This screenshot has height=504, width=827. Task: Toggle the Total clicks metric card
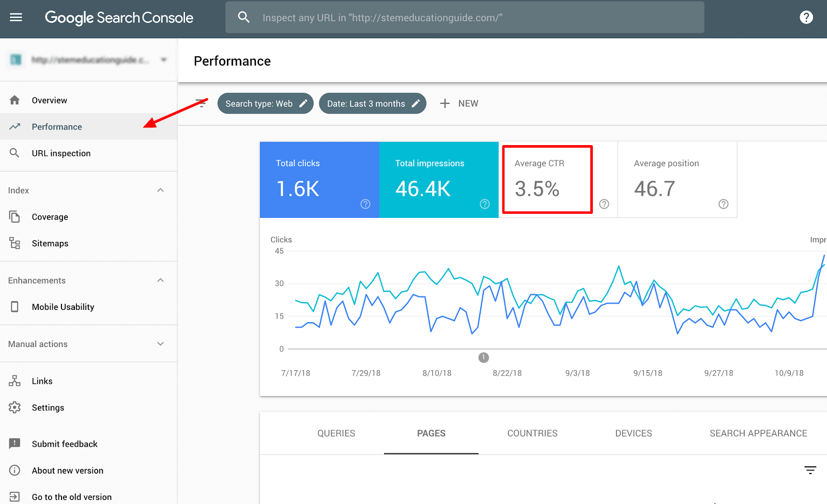pyautogui.click(x=319, y=180)
